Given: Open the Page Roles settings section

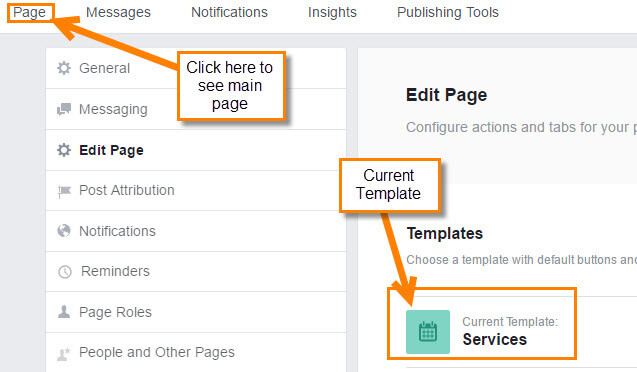Looking at the screenshot, I should click(x=196, y=312).
